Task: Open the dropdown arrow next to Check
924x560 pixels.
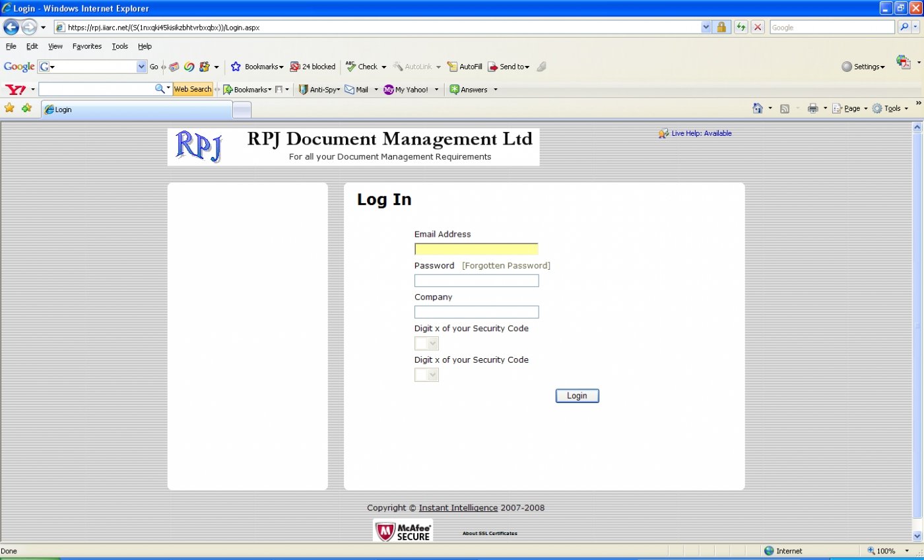Action: [x=383, y=67]
